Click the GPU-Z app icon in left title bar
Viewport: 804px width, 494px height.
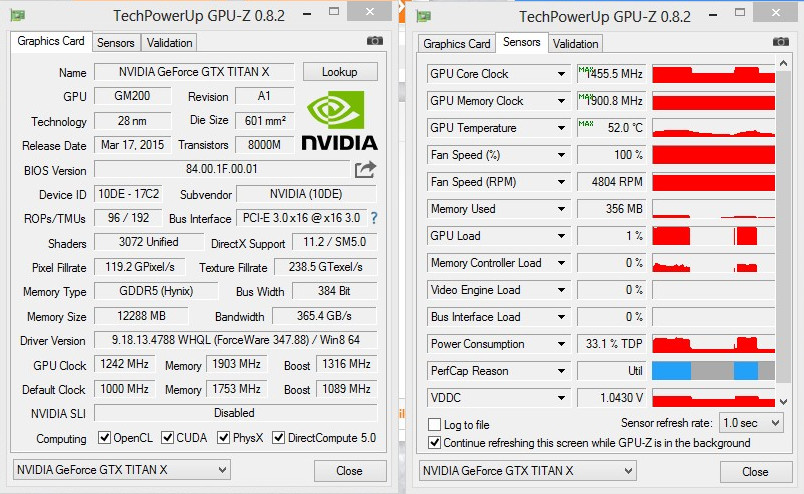click(x=17, y=15)
